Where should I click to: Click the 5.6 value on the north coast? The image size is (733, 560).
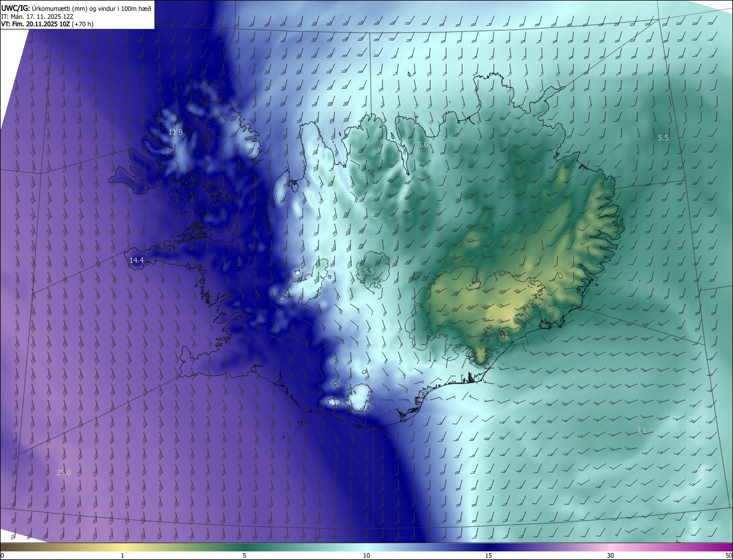[x=423, y=145]
